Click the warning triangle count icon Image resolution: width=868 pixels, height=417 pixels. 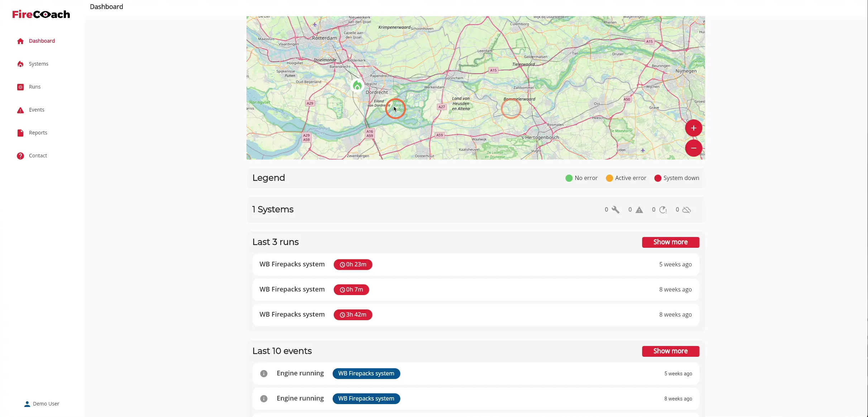[639, 210]
